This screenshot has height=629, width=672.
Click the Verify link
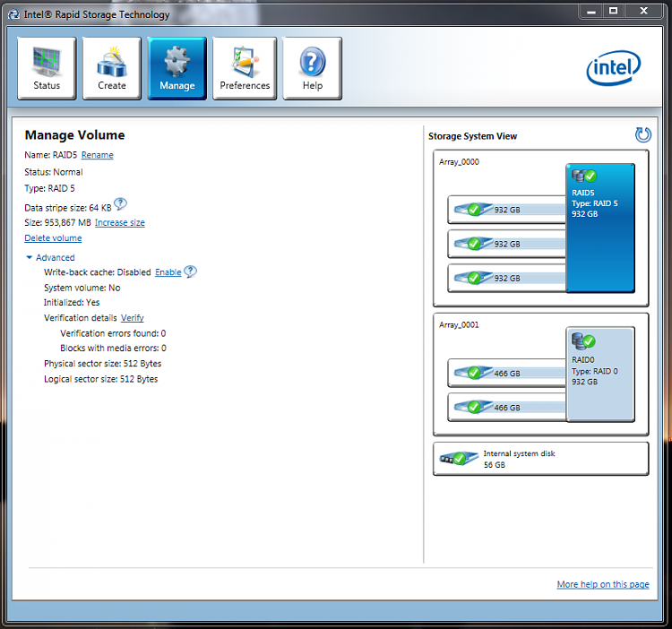pos(132,317)
